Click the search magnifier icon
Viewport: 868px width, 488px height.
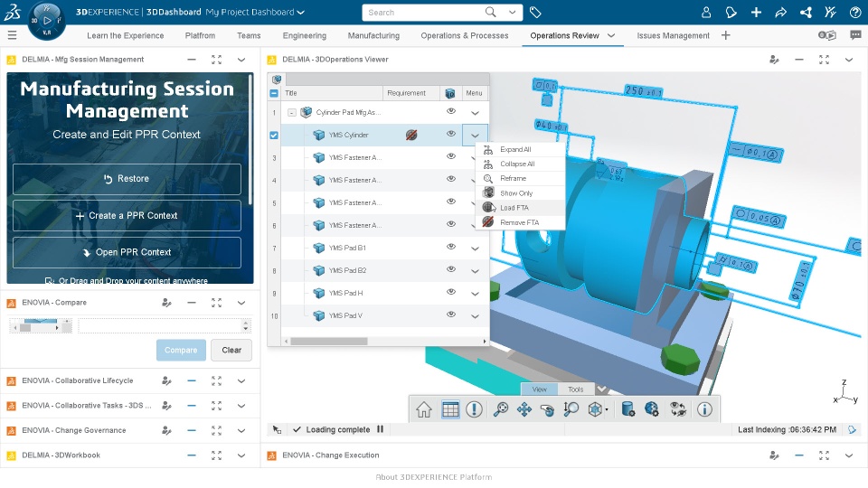(490, 12)
